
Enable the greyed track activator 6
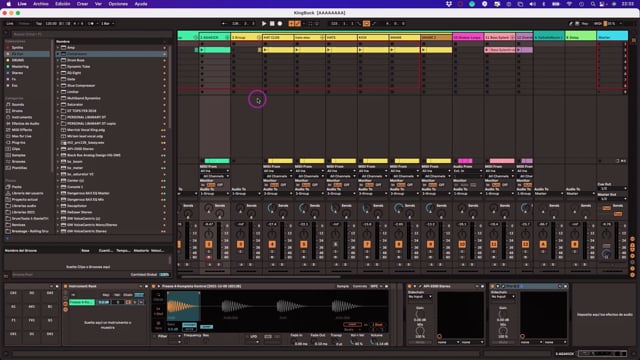coord(335,244)
